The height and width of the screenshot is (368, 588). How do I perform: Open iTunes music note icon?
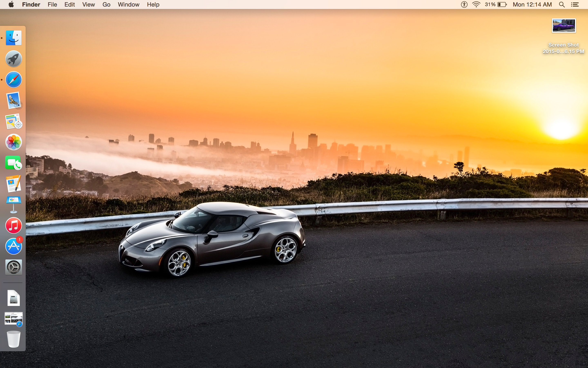[14, 225]
